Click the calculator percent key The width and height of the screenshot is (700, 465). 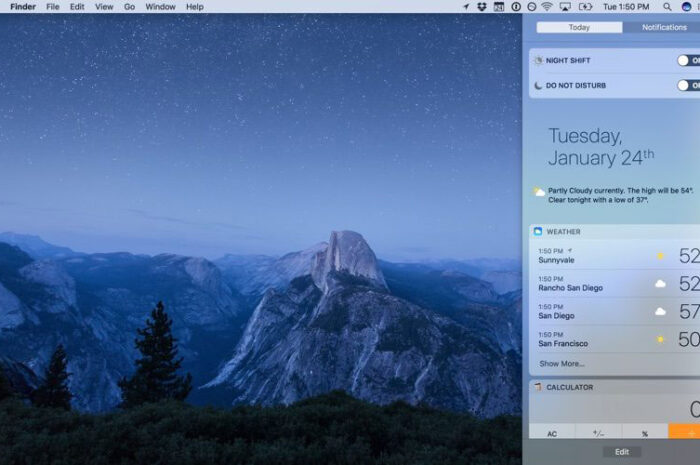point(645,432)
